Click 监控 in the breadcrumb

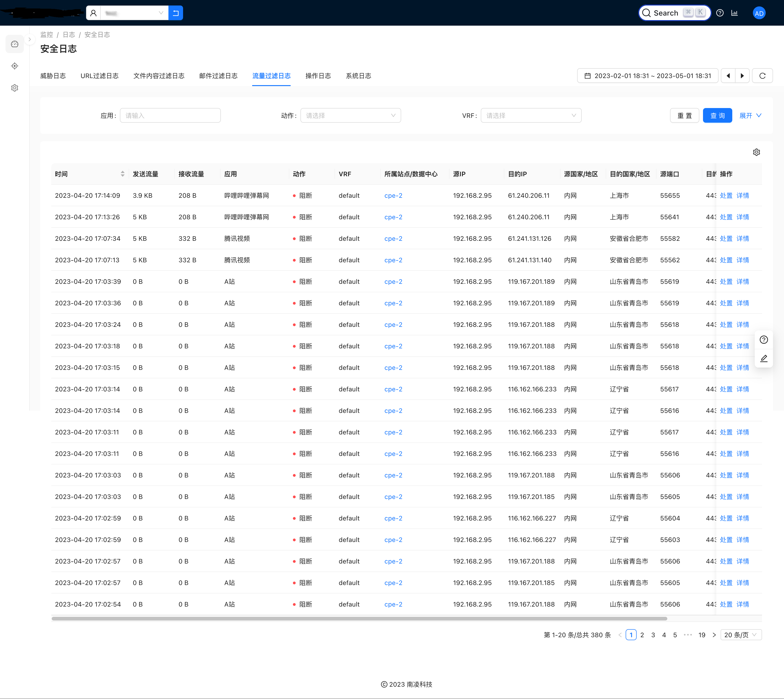[x=46, y=35]
